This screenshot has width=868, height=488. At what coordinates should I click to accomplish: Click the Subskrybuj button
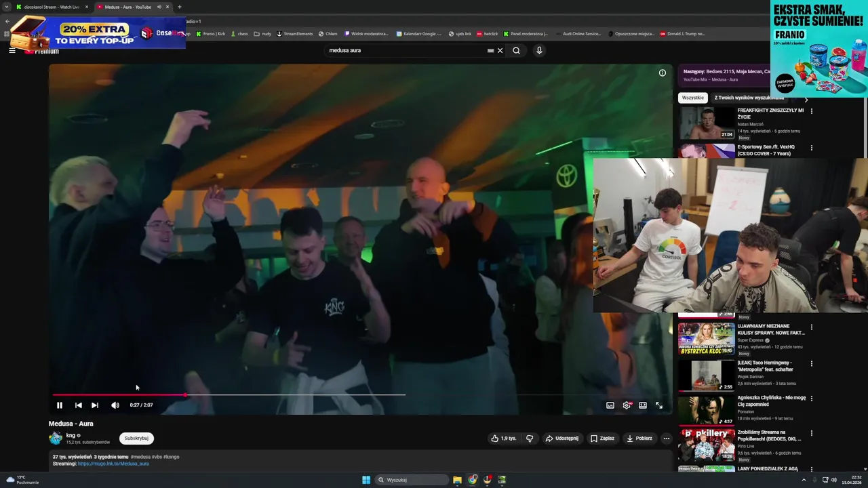136,439
